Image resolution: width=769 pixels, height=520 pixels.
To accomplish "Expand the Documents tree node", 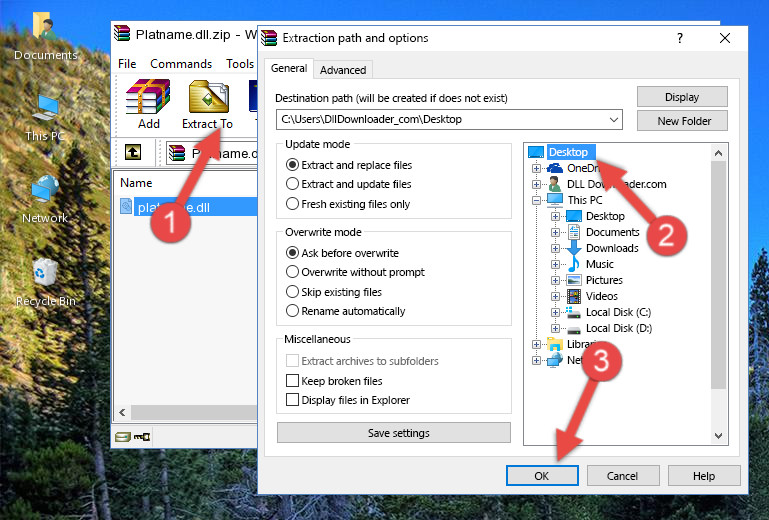I will tap(555, 233).
